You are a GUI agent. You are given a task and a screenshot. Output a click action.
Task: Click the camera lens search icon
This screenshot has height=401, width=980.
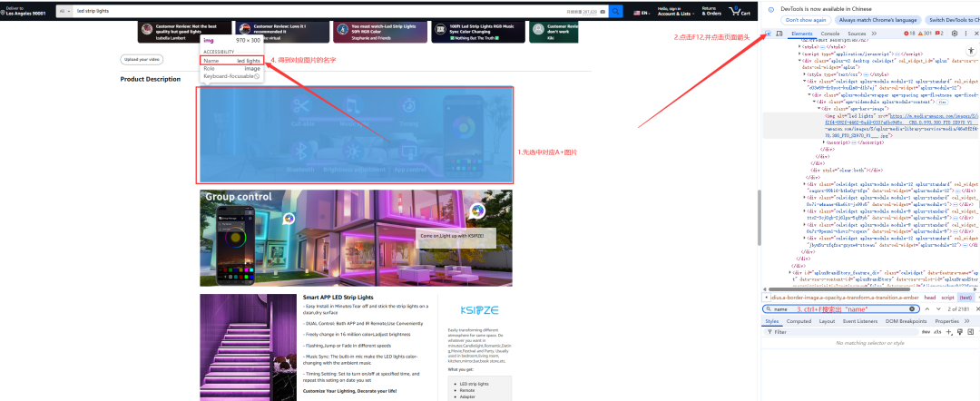603,11
